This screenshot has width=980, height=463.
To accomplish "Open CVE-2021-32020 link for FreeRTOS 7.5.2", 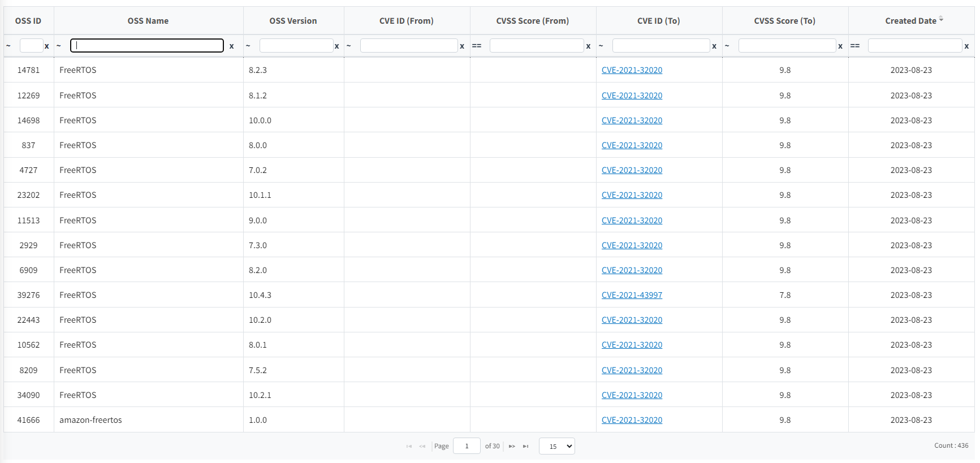I will [632, 370].
